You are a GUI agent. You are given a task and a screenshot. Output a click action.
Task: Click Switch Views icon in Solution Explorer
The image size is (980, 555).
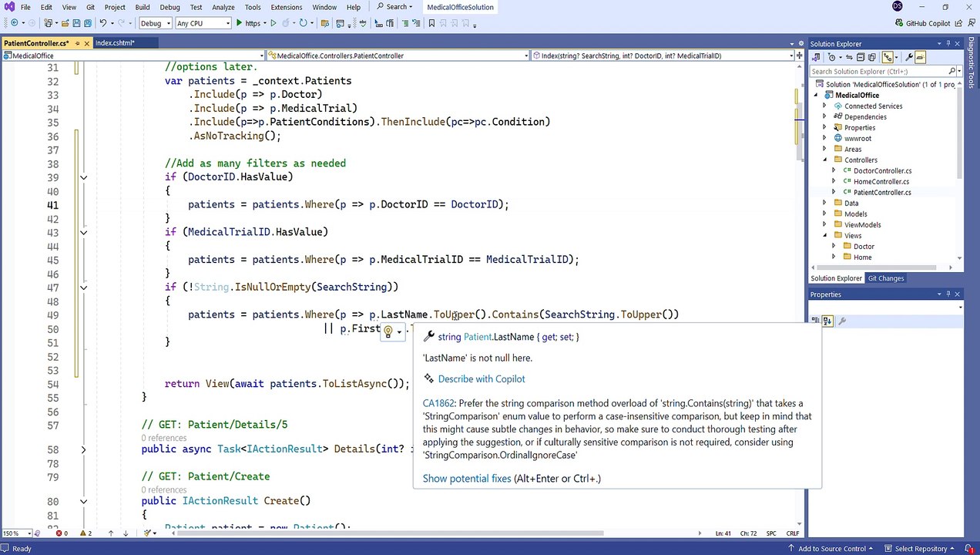(x=816, y=57)
